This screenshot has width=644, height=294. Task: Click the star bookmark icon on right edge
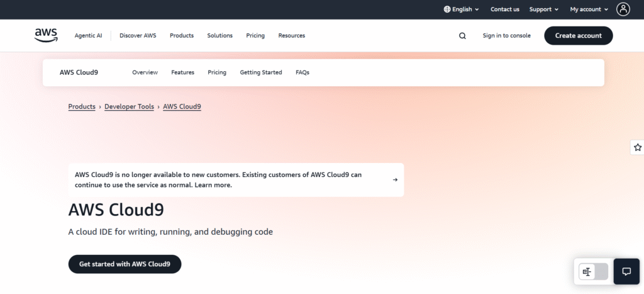point(637,147)
